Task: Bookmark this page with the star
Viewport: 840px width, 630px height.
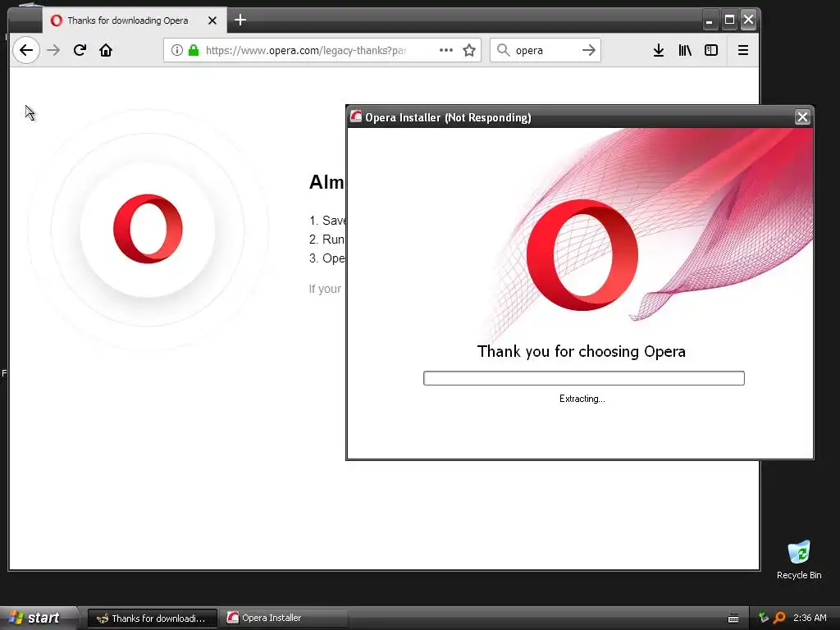Action: [469, 50]
